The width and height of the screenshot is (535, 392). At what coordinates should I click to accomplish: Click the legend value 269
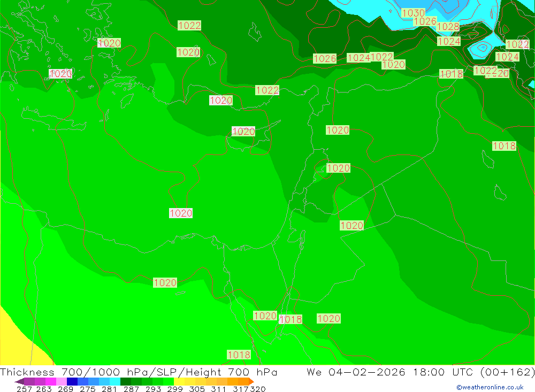[65, 389]
